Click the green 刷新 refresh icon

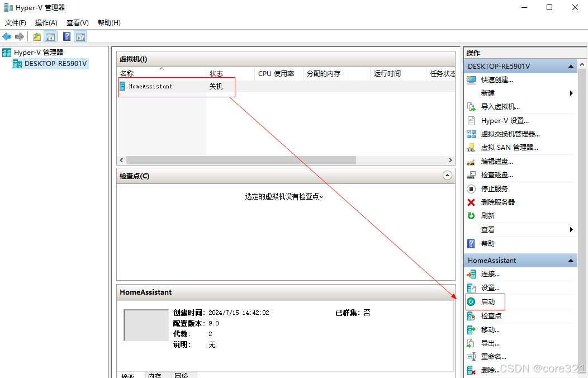click(471, 216)
